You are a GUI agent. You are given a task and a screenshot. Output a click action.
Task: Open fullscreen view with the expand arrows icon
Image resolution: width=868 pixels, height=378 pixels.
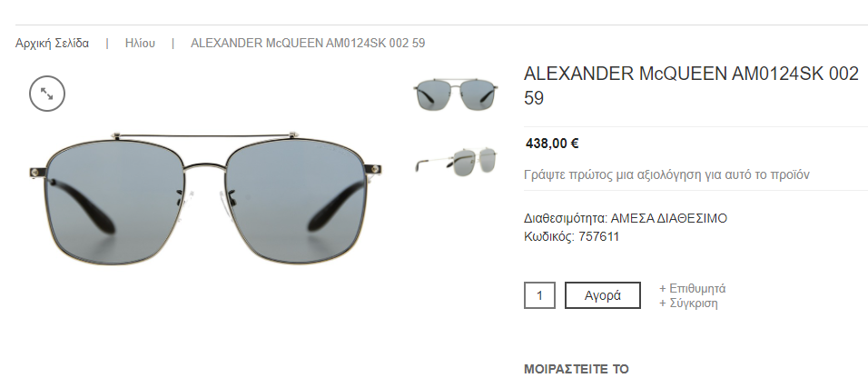click(47, 94)
